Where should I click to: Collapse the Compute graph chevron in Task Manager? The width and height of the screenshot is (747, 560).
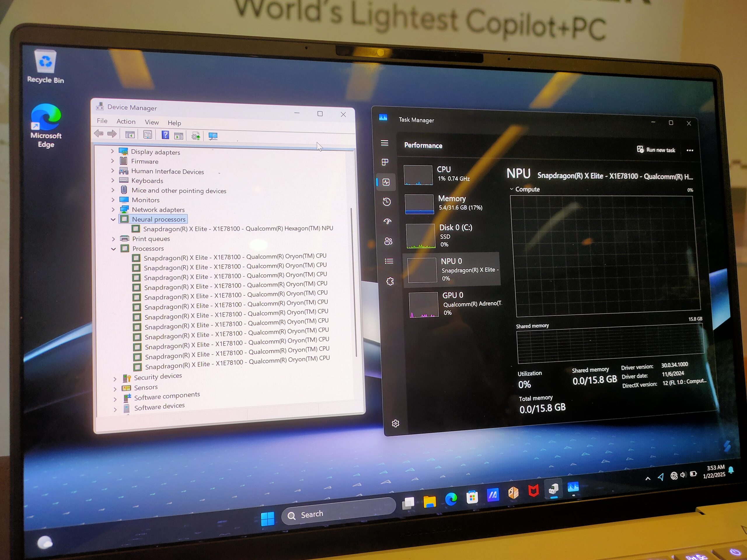coord(512,189)
